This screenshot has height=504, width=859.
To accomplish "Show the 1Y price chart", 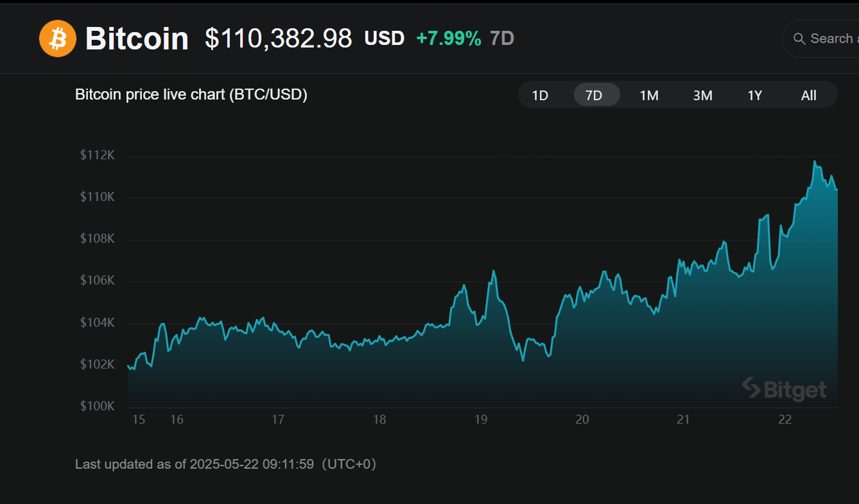I will tap(755, 95).
